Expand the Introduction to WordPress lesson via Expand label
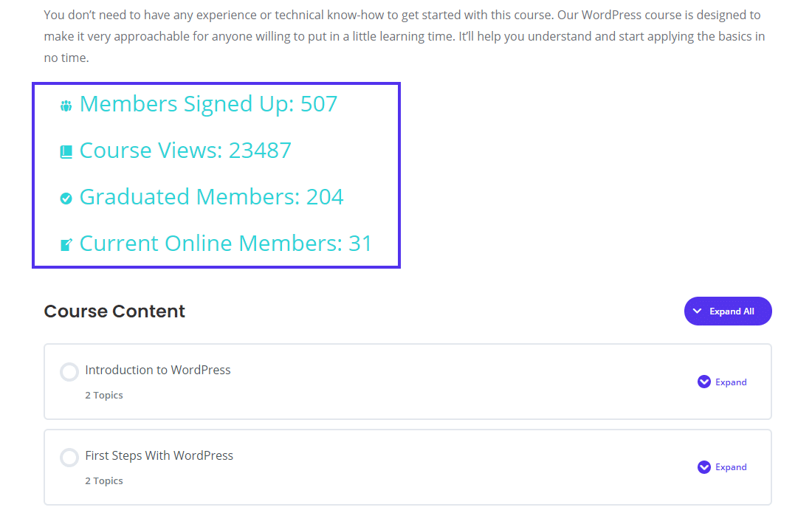This screenshot has width=812, height=510. (x=731, y=382)
